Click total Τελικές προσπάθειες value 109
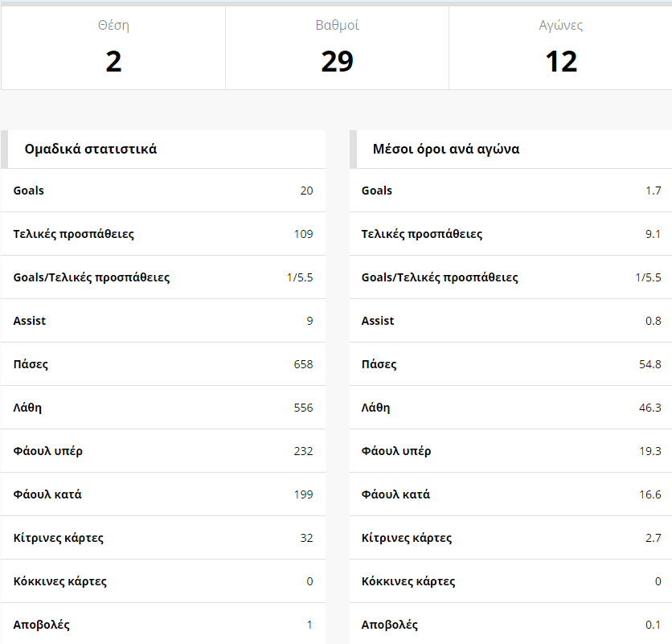 click(303, 234)
